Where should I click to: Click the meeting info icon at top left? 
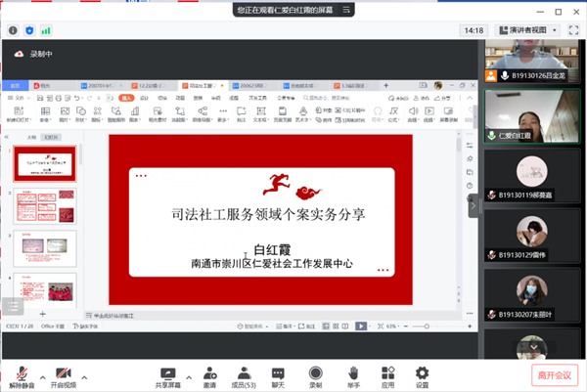point(13,31)
